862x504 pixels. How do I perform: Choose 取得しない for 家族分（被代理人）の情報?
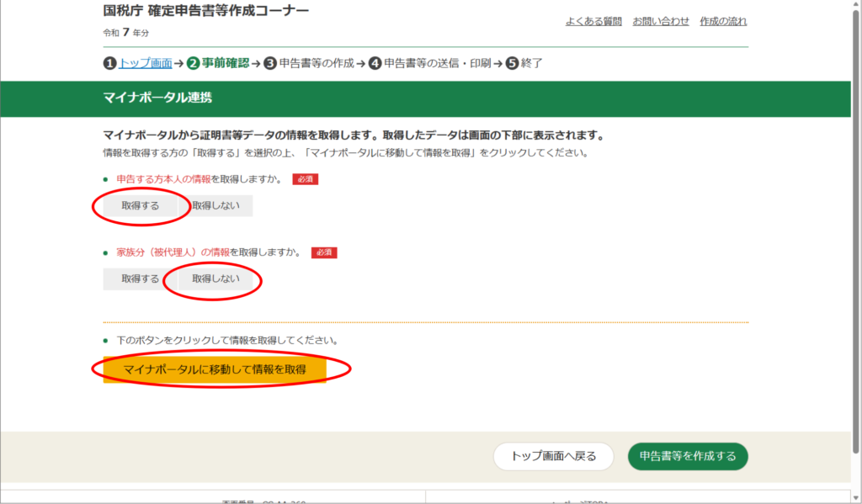pyautogui.click(x=215, y=279)
